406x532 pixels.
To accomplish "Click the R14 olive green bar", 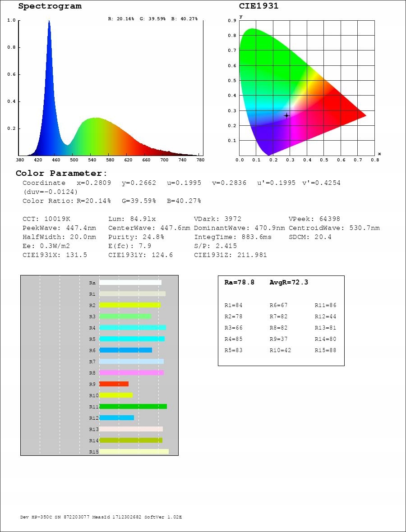I will point(131,440).
